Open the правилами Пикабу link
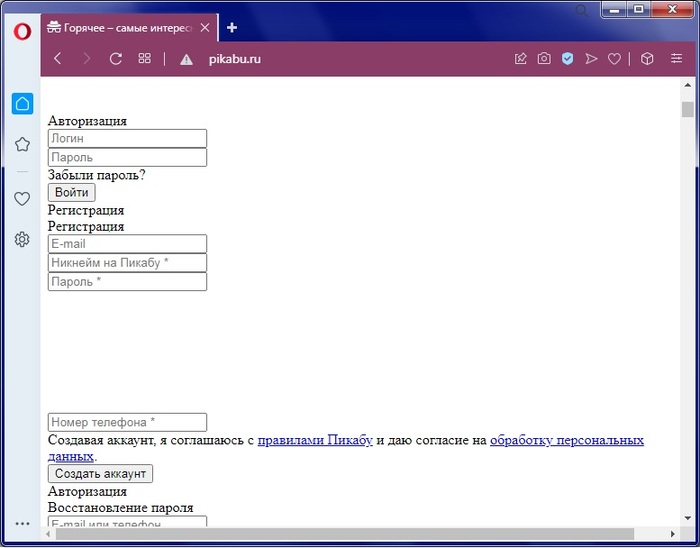 tap(315, 440)
